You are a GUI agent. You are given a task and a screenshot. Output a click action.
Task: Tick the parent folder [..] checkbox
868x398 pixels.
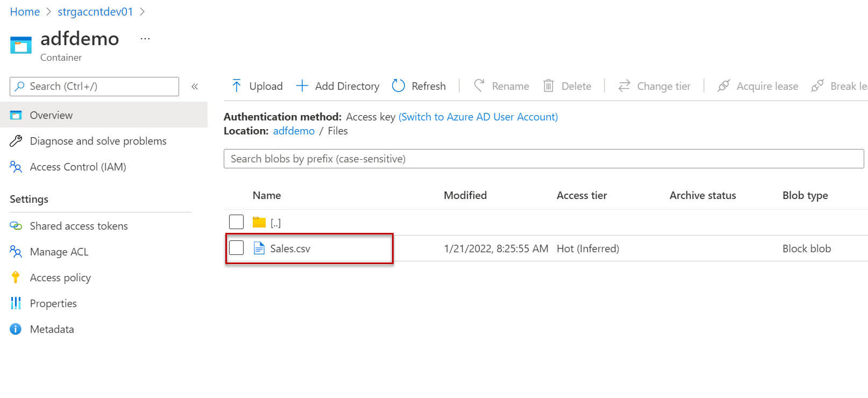click(x=237, y=222)
